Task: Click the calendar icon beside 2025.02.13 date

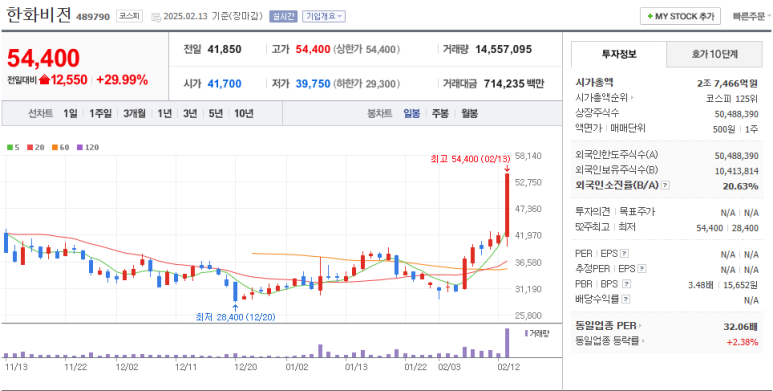Action: pyautogui.click(x=156, y=17)
